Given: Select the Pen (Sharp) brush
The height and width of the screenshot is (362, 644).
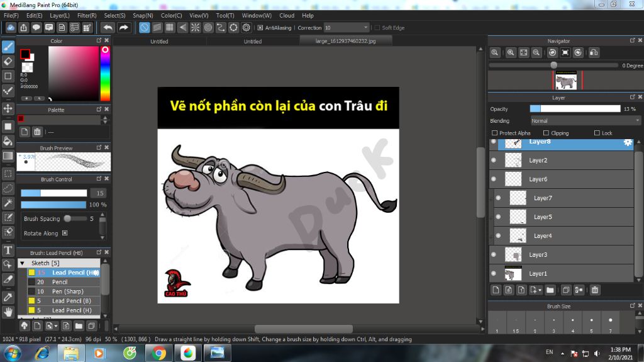Looking at the screenshot, I should click(x=64, y=291).
